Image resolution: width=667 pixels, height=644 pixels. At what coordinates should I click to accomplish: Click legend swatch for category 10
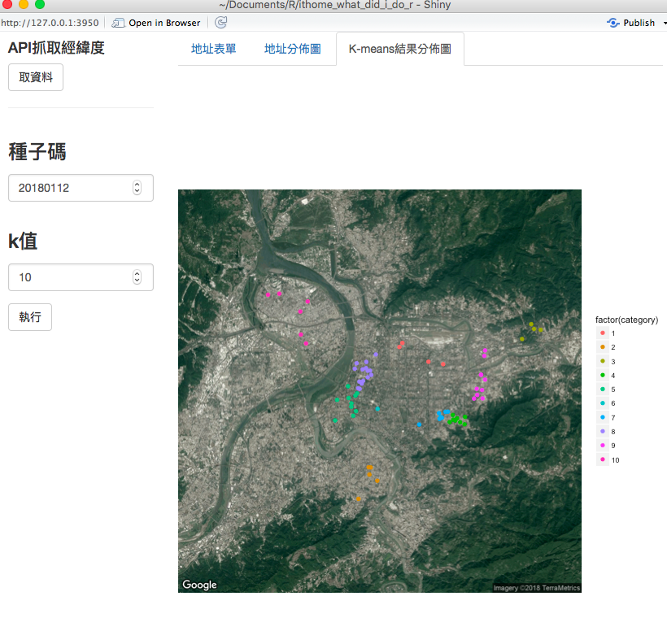point(603,459)
